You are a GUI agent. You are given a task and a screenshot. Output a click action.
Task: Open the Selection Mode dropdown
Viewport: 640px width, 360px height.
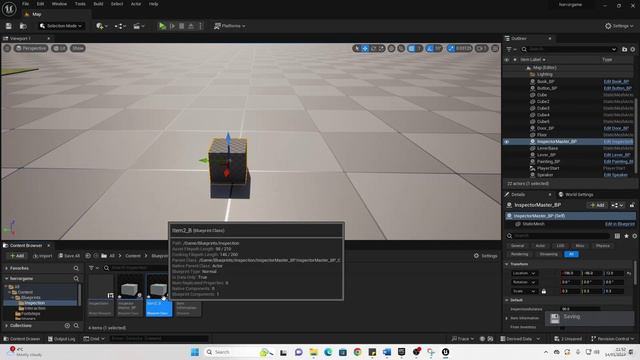point(61,26)
